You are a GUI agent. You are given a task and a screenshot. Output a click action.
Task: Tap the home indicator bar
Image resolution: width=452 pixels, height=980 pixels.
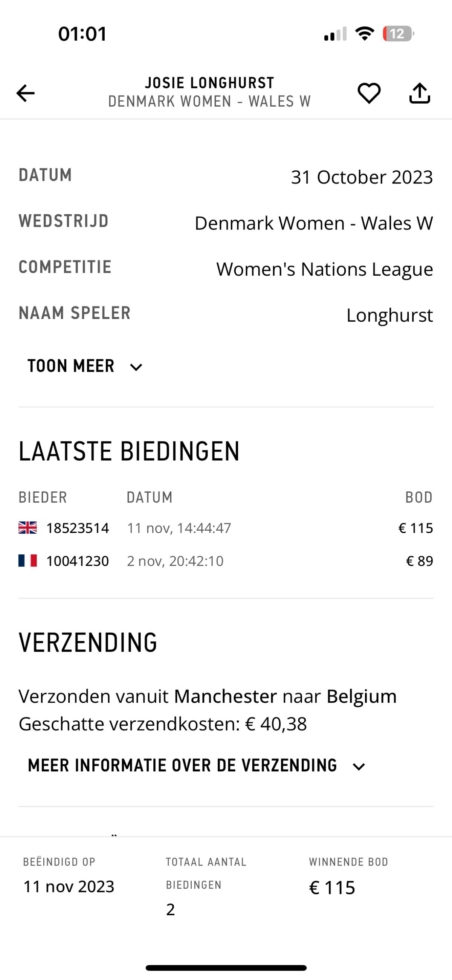[x=226, y=968]
